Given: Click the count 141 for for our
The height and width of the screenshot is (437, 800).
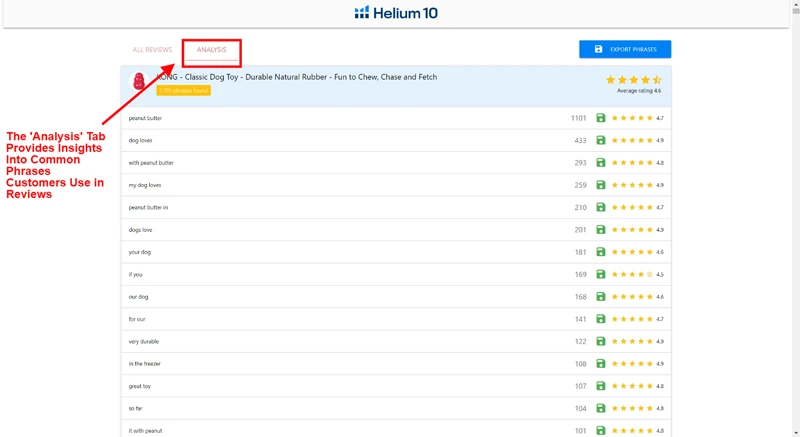Looking at the screenshot, I should click(580, 319).
